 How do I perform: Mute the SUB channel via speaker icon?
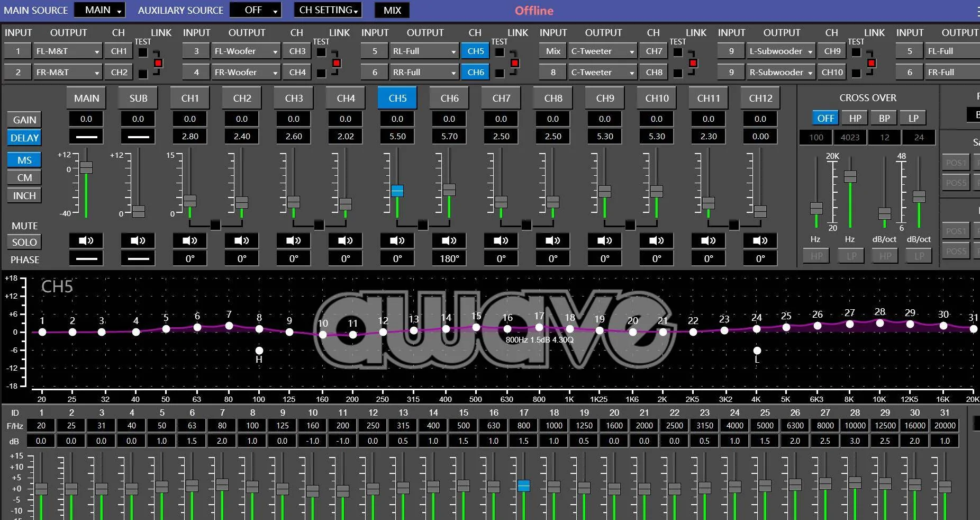click(138, 241)
